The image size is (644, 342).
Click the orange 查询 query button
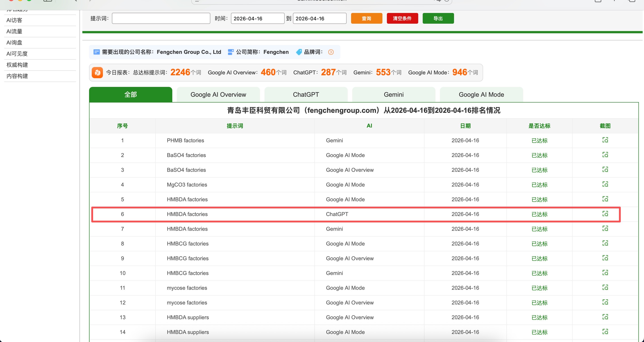(x=367, y=18)
